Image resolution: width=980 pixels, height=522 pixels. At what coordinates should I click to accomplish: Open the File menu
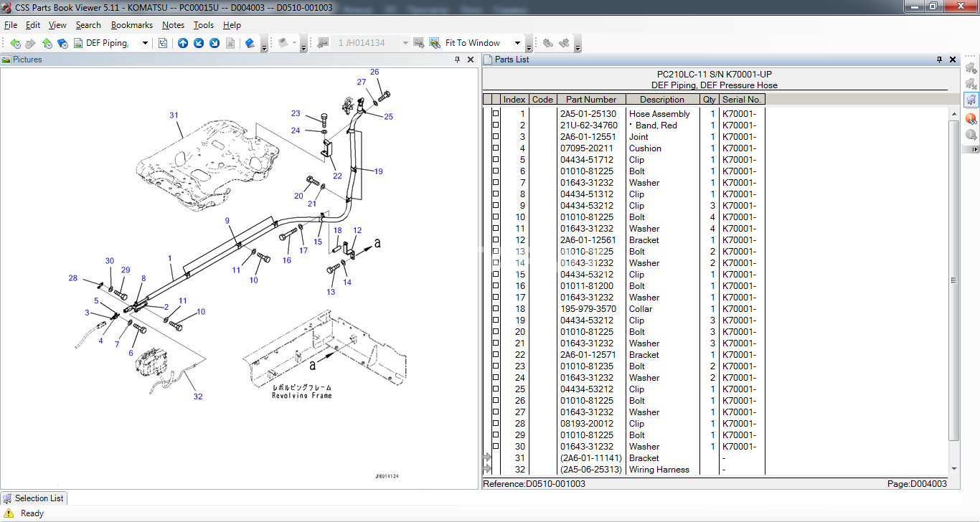pyautogui.click(x=11, y=25)
